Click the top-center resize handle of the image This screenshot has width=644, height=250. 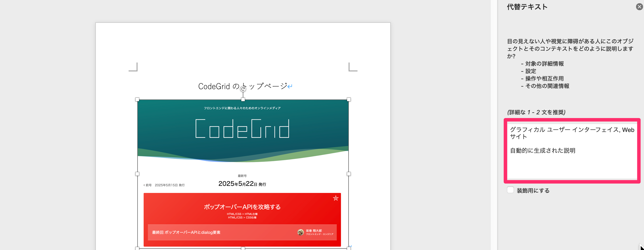point(243,99)
